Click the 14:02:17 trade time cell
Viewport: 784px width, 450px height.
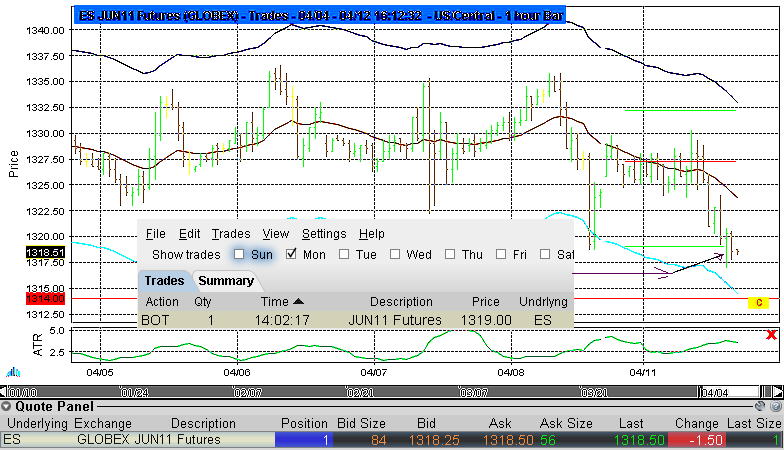pyautogui.click(x=282, y=320)
